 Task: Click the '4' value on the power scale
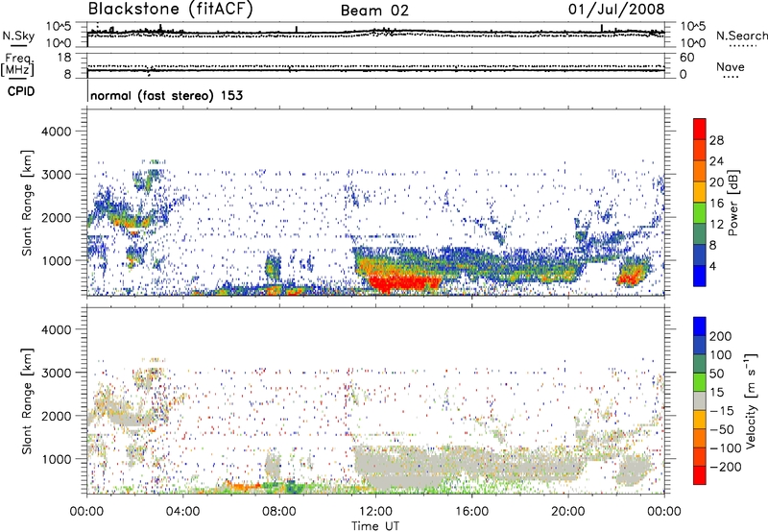[x=712, y=266]
